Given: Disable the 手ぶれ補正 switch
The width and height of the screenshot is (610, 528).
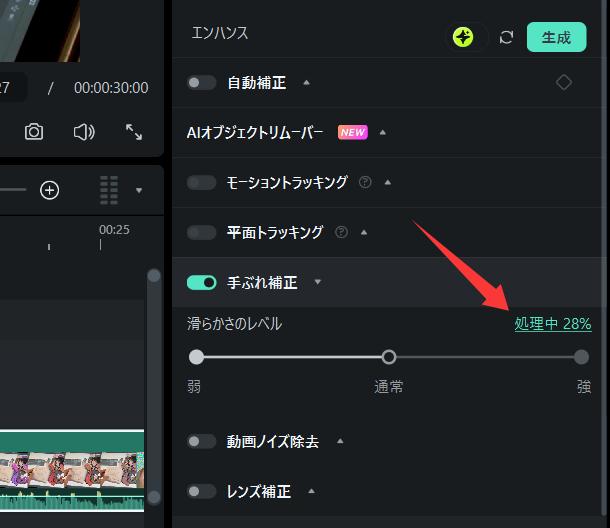Looking at the screenshot, I should (x=201, y=282).
